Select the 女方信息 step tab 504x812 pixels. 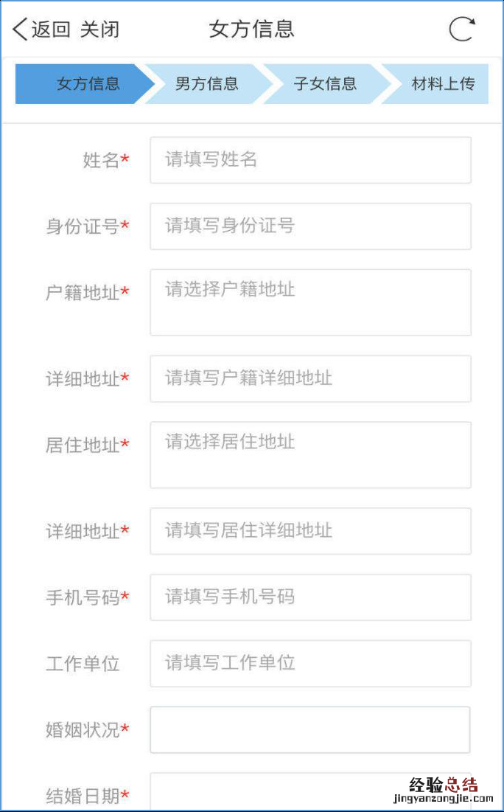(x=87, y=83)
